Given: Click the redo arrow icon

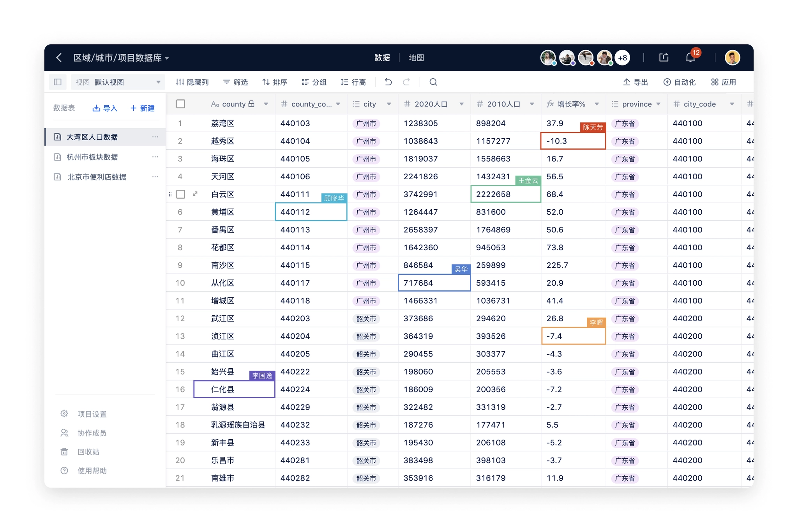Looking at the screenshot, I should (406, 82).
